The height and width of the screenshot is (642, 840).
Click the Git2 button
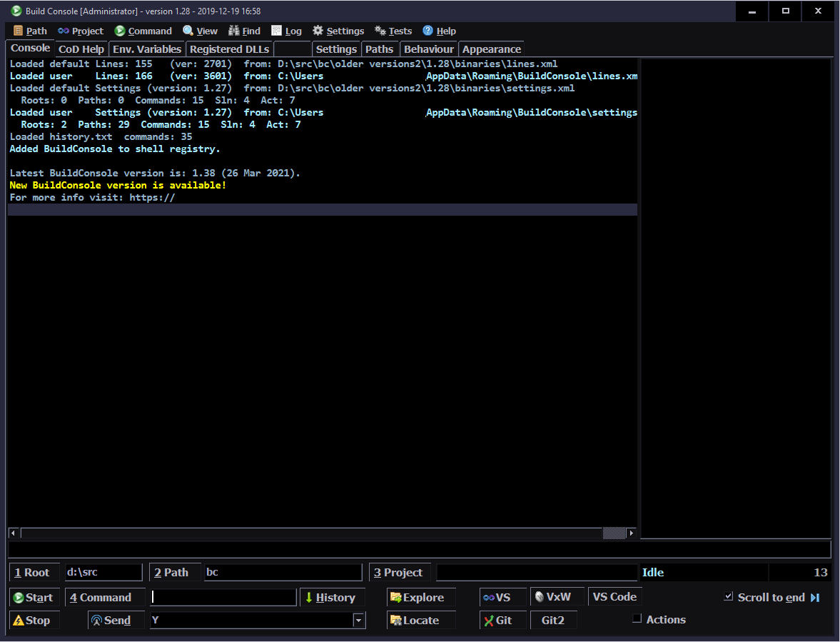[x=553, y=620]
